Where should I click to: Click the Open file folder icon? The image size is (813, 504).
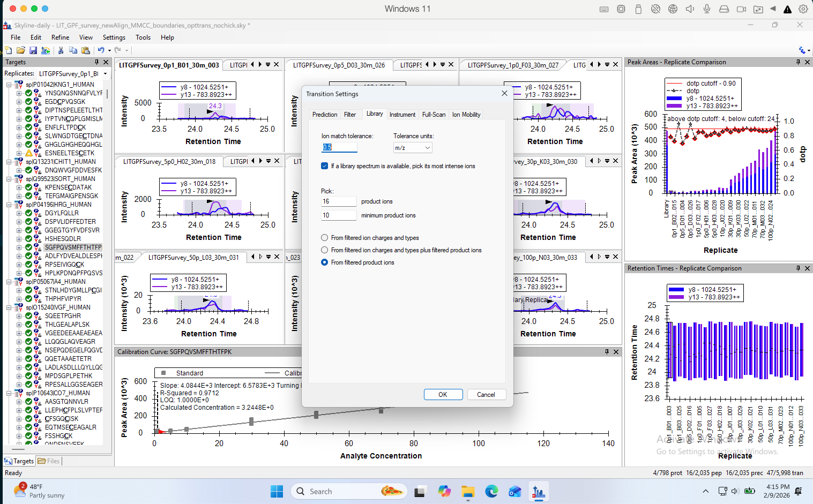point(21,50)
